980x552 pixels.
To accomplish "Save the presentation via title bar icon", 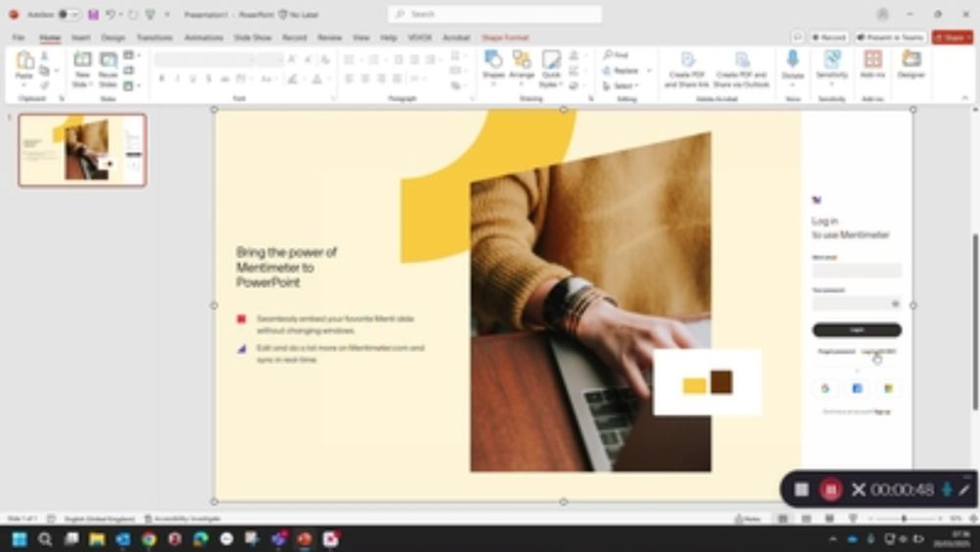I will (93, 15).
